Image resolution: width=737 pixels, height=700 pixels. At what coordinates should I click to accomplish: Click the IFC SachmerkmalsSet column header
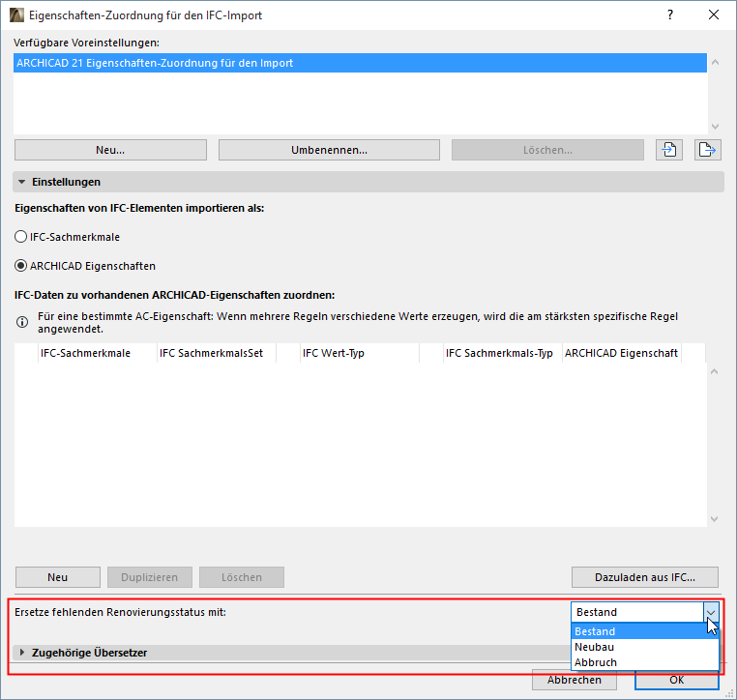pos(217,353)
